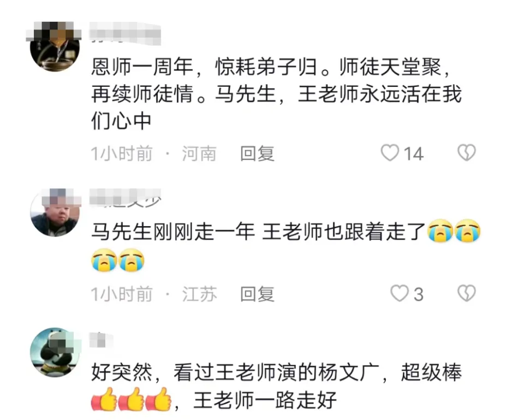Image resolution: width=524 pixels, height=420 pixels.
Task: Tap the 河南 location label
Action: (199, 154)
